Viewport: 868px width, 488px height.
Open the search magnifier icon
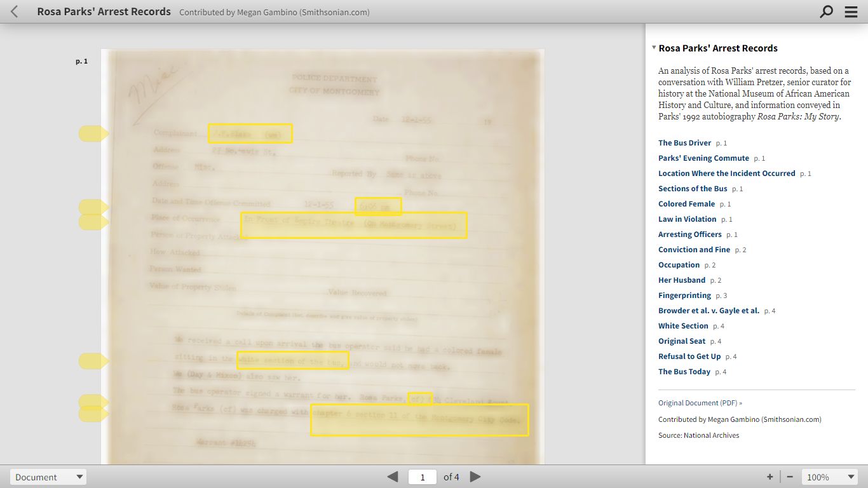pyautogui.click(x=826, y=11)
